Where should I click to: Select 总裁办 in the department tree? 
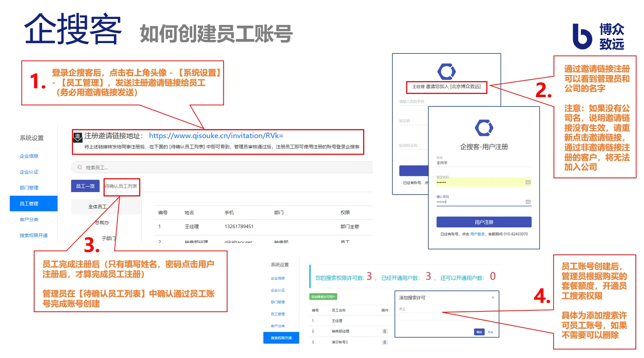102,222
